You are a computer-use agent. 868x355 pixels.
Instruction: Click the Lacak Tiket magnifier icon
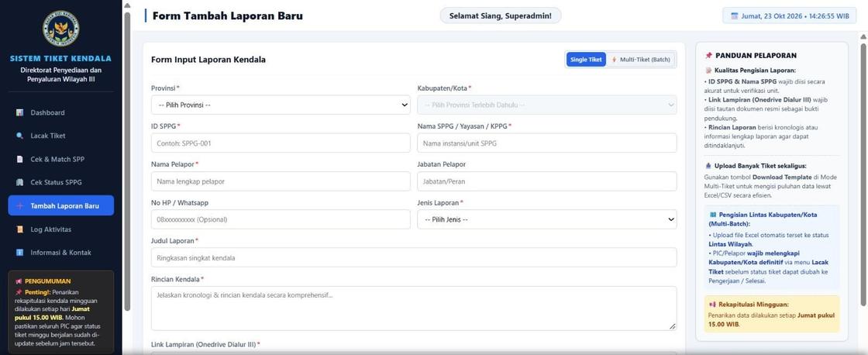(20, 136)
